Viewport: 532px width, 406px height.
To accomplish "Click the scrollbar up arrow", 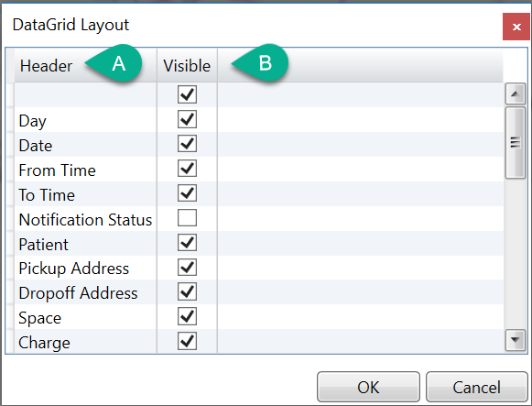I will (x=516, y=93).
